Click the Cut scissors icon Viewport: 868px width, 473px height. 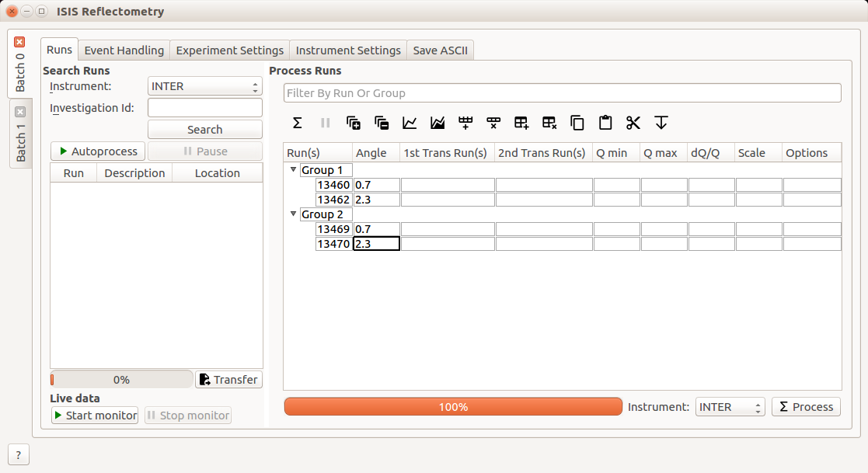[x=633, y=123]
